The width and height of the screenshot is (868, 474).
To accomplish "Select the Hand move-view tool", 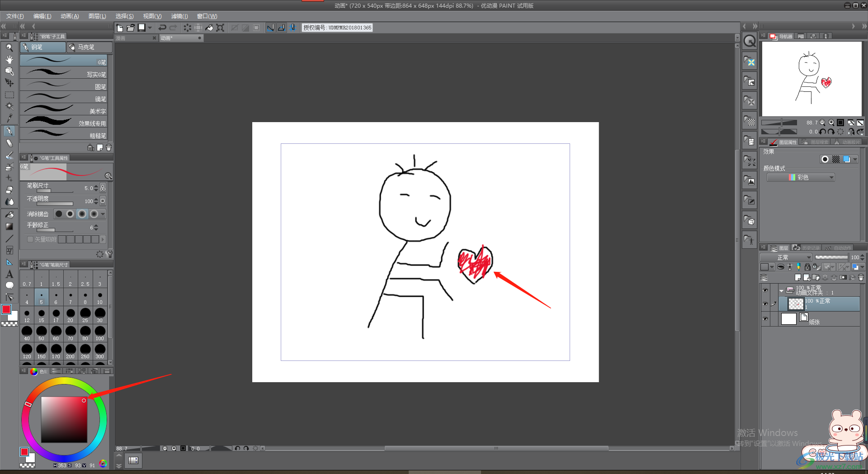I will [x=9, y=59].
